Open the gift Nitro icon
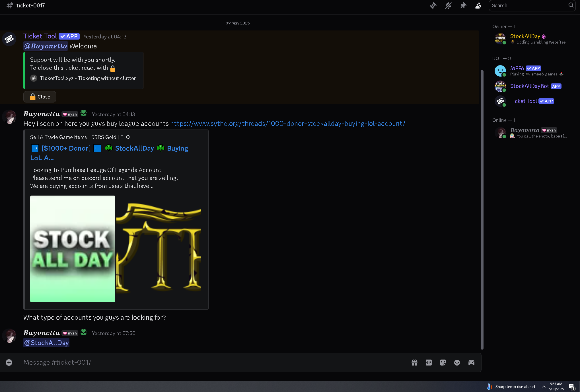The width and height of the screenshot is (580, 392). pyautogui.click(x=414, y=362)
